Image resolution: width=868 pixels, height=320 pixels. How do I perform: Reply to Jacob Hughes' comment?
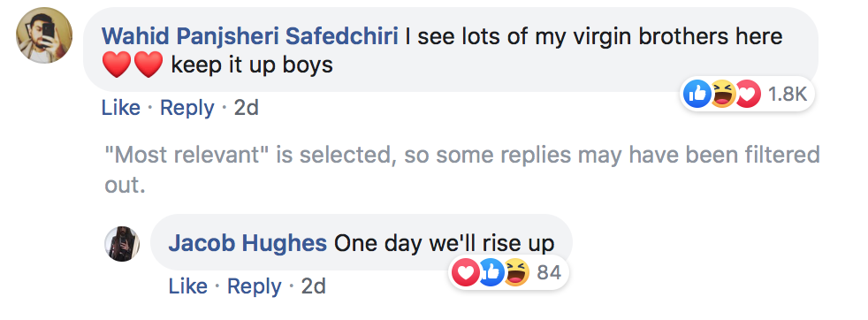pos(254,286)
